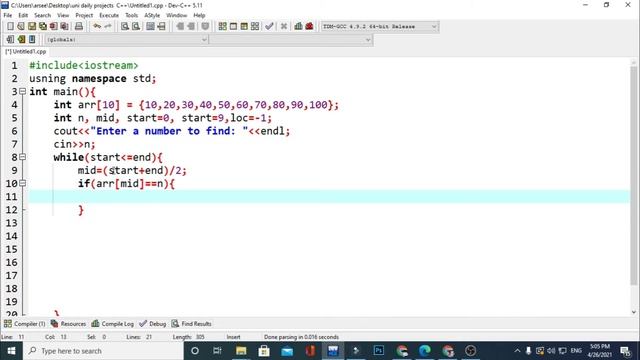Image resolution: width=640 pixels, height=360 pixels.
Task: Open the Microsoft Store taskbar icon
Action: (264, 351)
